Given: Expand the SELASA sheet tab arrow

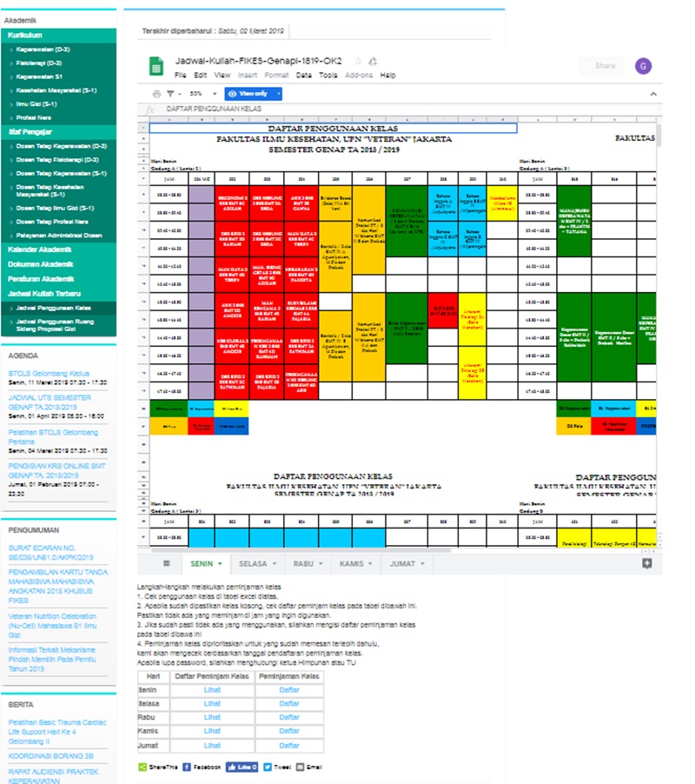Looking at the screenshot, I should tap(274, 564).
